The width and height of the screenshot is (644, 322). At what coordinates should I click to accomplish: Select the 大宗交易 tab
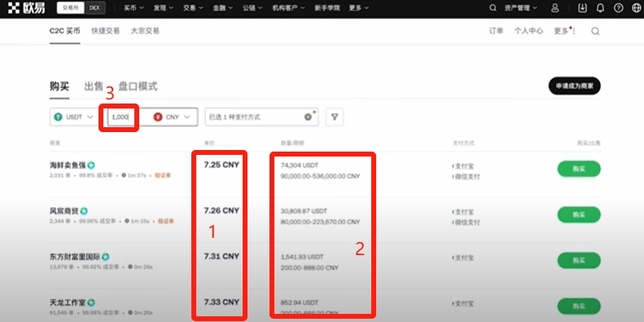145,31
